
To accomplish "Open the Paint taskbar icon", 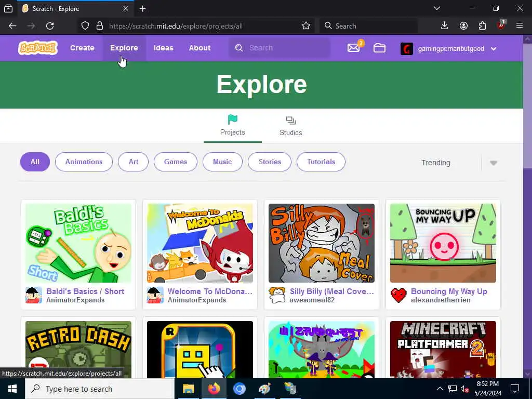I will coord(264,389).
